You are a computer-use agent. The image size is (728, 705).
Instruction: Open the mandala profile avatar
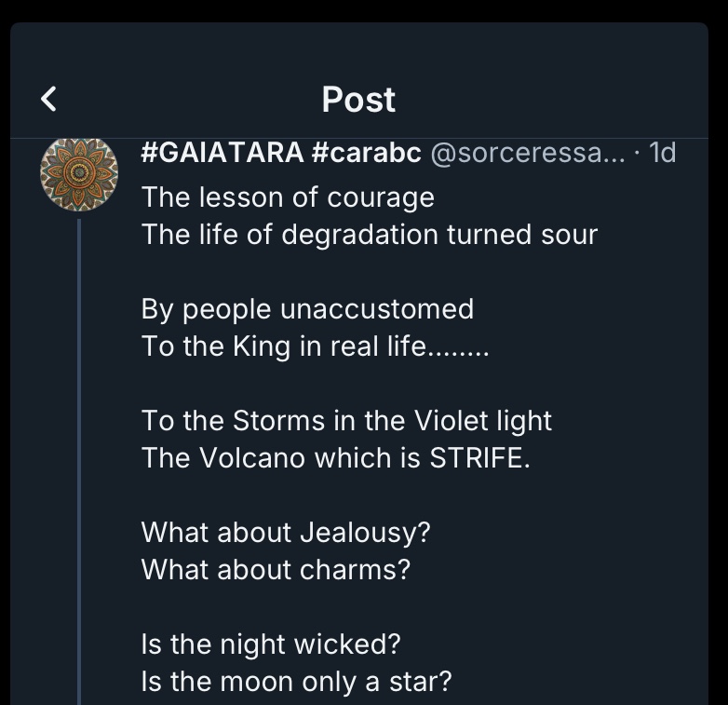79,174
